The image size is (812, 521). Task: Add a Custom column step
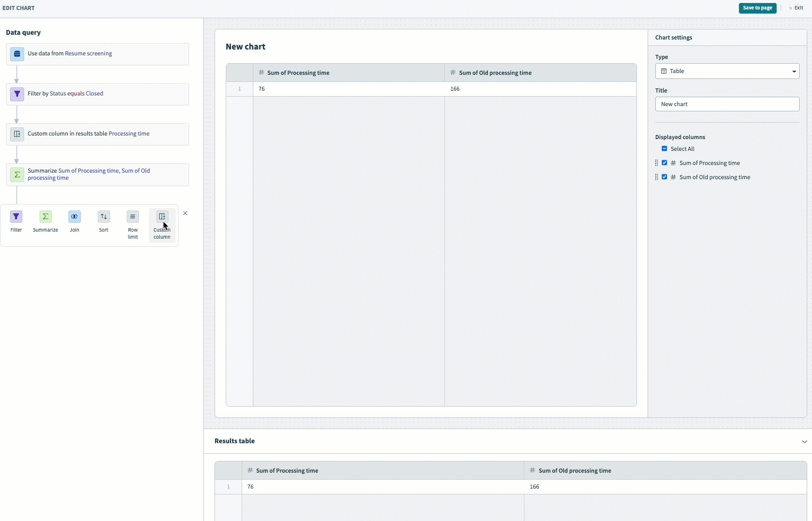click(162, 217)
